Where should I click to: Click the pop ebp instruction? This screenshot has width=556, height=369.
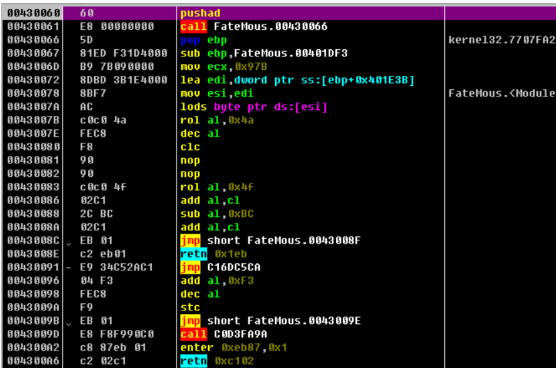click(204, 40)
